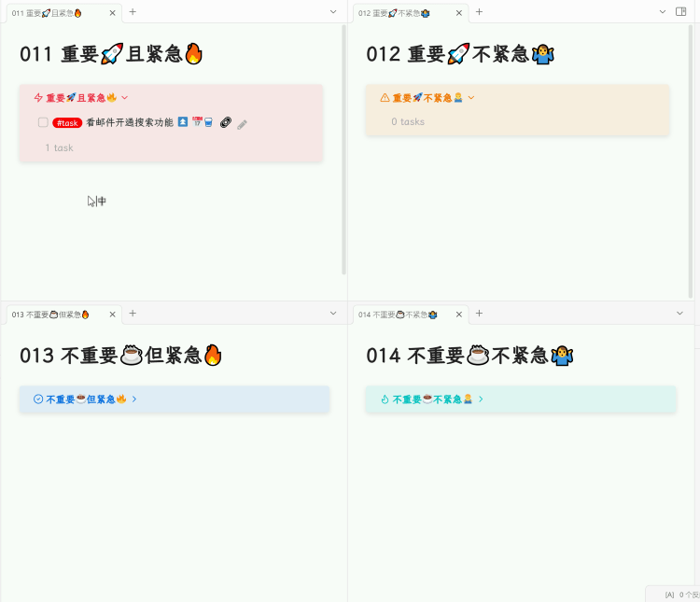The height and width of the screenshot is (602, 700).
Task: Open new tab next to 011 tab
Action: tap(133, 12)
